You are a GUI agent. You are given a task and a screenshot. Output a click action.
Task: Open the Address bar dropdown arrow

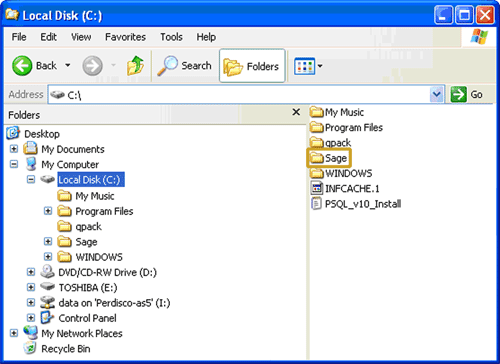pyautogui.click(x=437, y=95)
